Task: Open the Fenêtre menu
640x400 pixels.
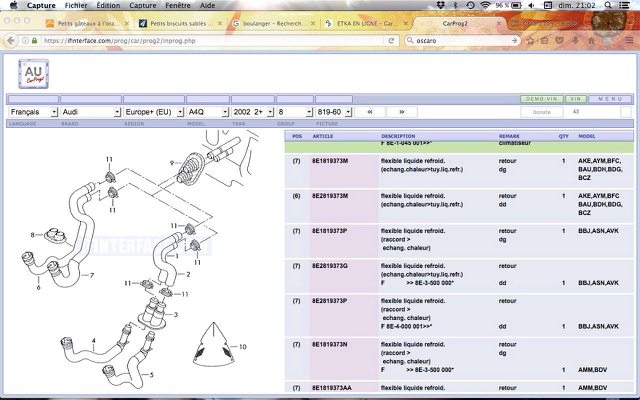Action: click(178, 5)
